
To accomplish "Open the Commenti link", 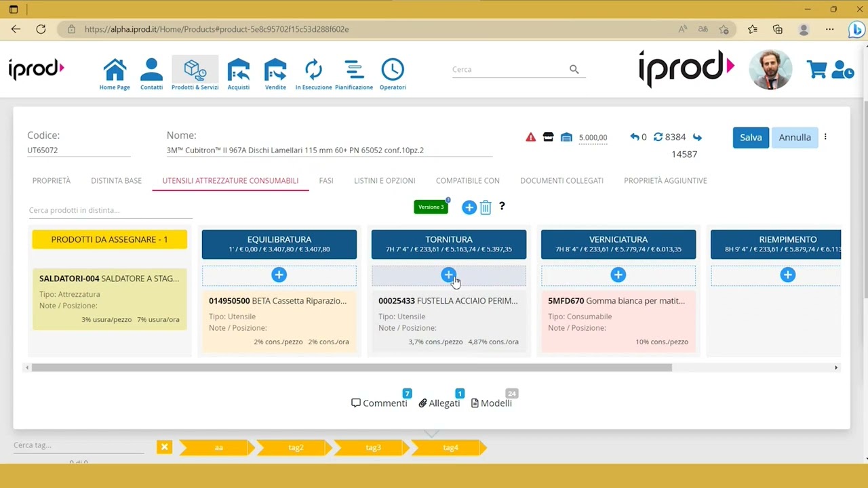I will (x=379, y=403).
